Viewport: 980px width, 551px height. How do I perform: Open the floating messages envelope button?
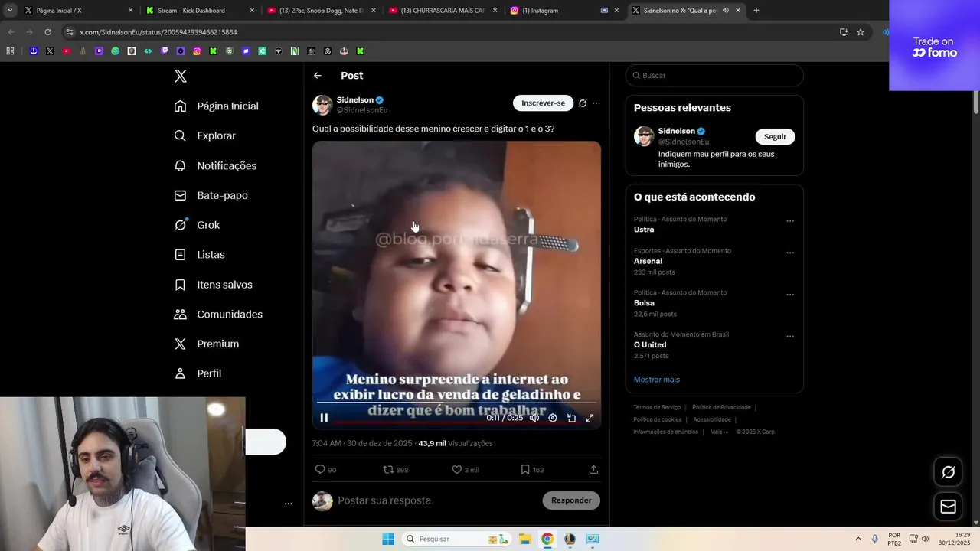tap(948, 507)
